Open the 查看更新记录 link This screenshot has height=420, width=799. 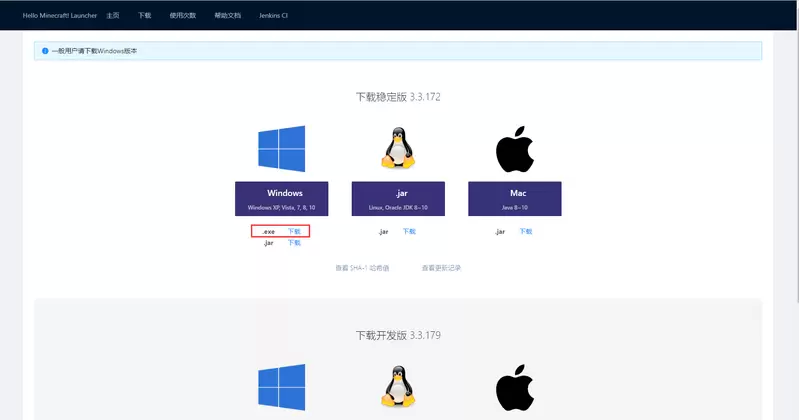[x=441, y=268]
